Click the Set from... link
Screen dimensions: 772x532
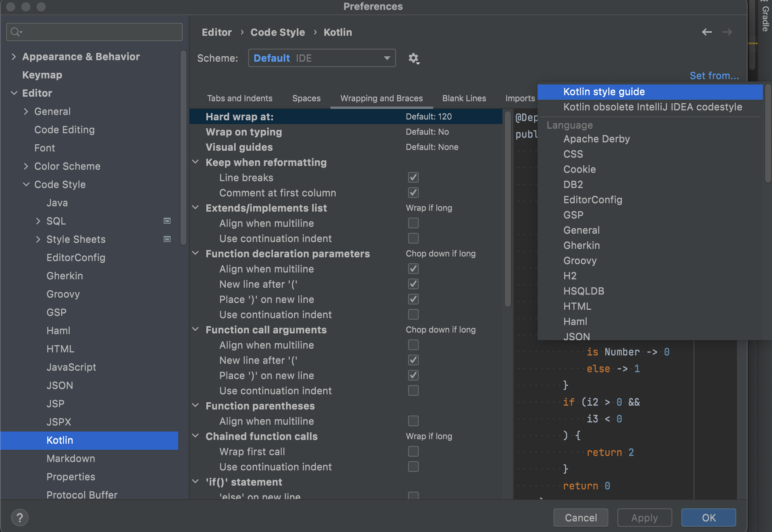(x=714, y=76)
